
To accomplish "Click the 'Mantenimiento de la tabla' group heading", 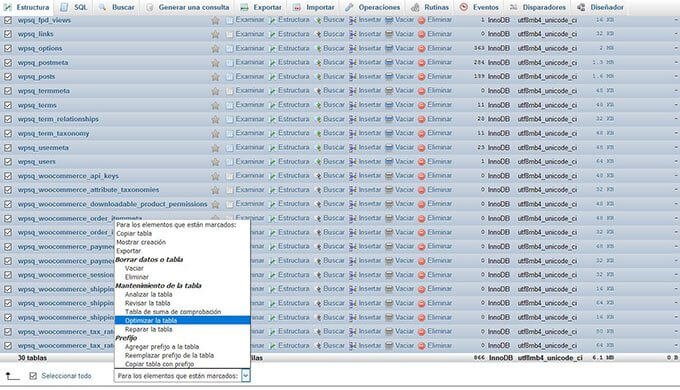I will tap(158, 285).
